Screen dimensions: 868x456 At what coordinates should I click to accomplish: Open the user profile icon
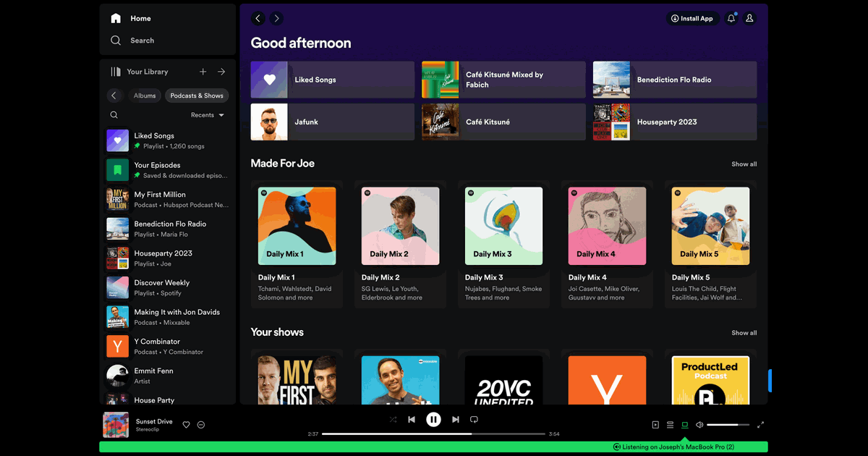750,18
